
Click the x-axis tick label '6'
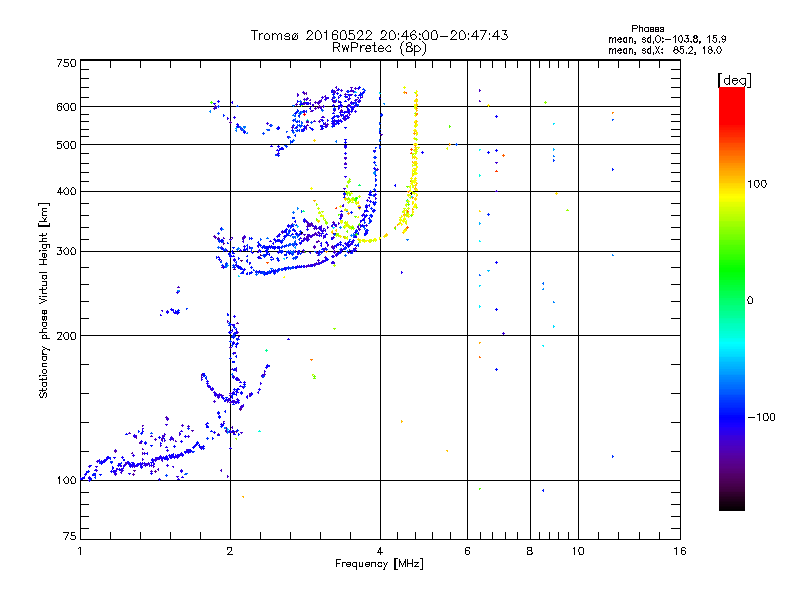pyautogui.click(x=467, y=551)
